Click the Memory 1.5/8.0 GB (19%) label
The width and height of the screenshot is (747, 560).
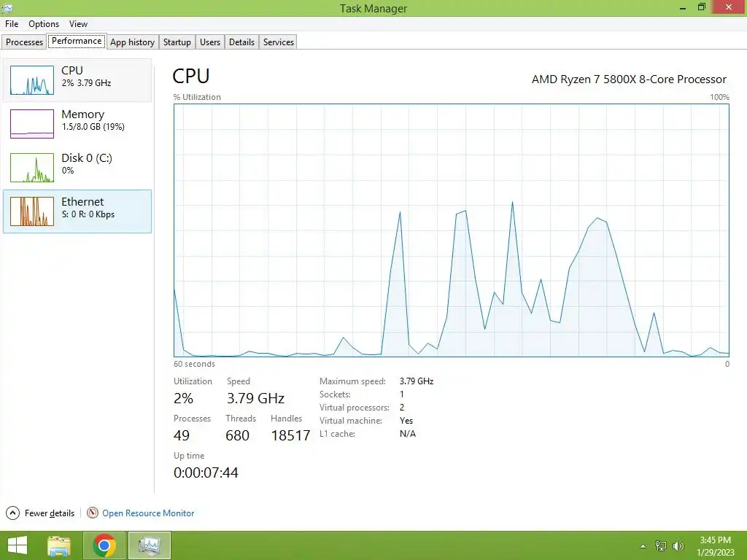93,120
